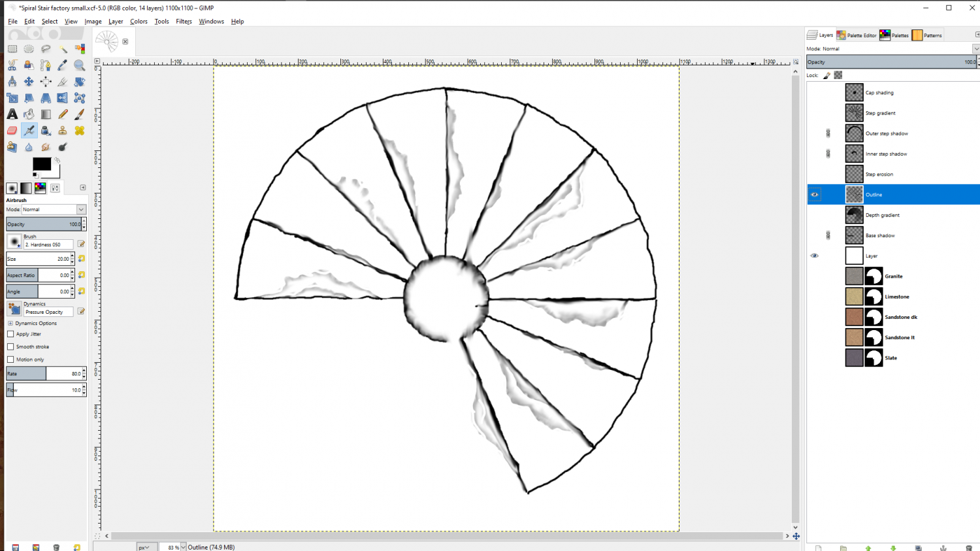This screenshot has width=980, height=551.
Task: Switch to Patterns tab
Action: click(927, 35)
